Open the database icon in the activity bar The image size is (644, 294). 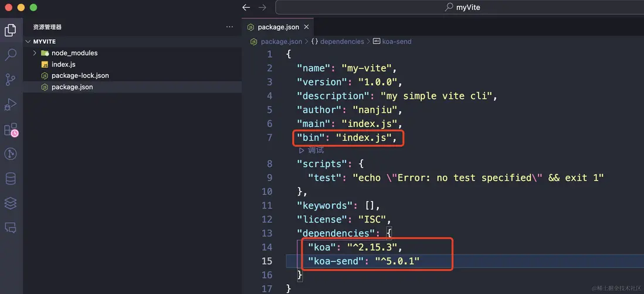pyautogui.click(x=11, y=179)
